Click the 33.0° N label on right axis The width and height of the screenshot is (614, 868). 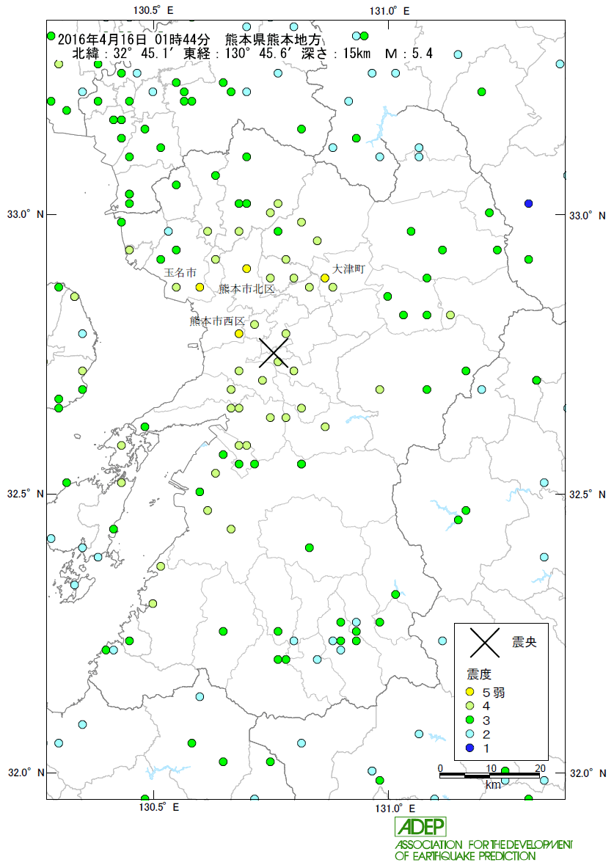pos(588,215)
